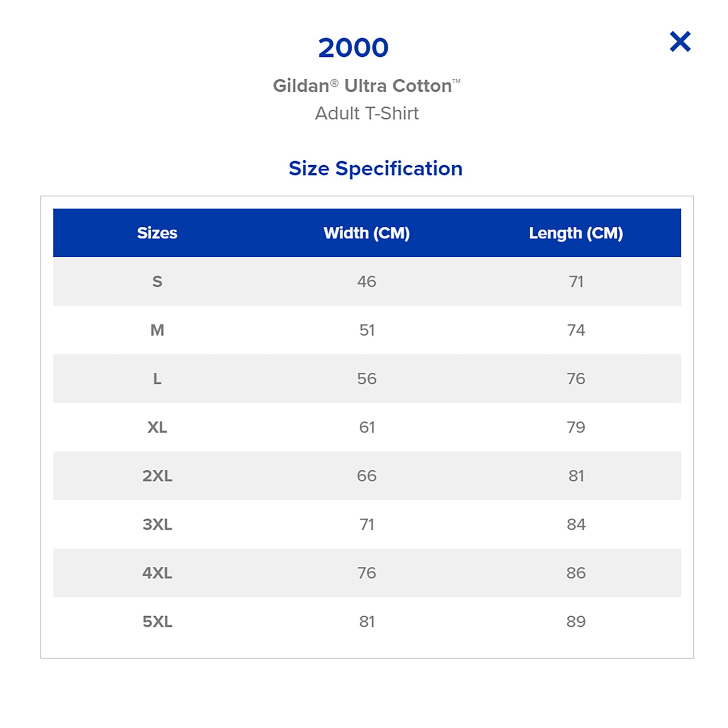Click length value 79 for size XL
The height and width of the screenshot is (728, 728).
(x=576, y=427)
